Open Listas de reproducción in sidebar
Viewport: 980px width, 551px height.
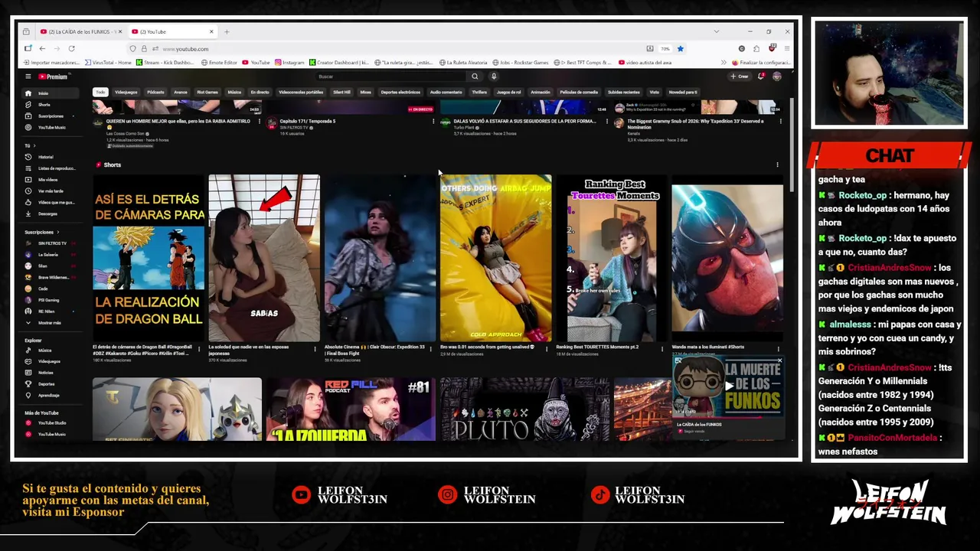pyautogui.click(x=51, y=168)
